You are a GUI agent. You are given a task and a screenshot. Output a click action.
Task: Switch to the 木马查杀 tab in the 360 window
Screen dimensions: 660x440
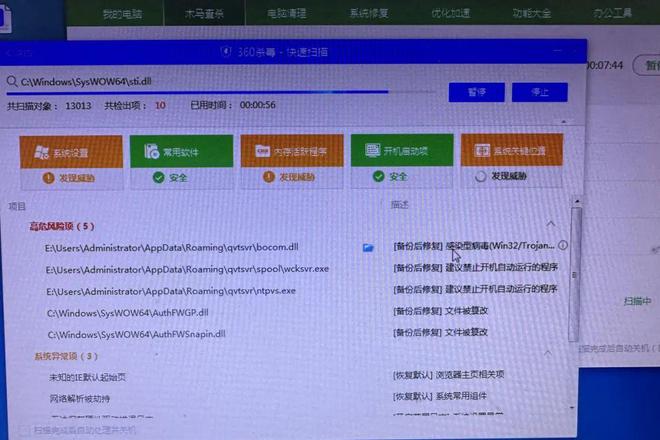(x=204, y=14)
